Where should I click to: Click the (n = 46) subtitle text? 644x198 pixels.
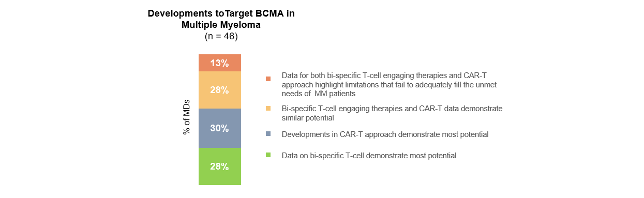221,37
